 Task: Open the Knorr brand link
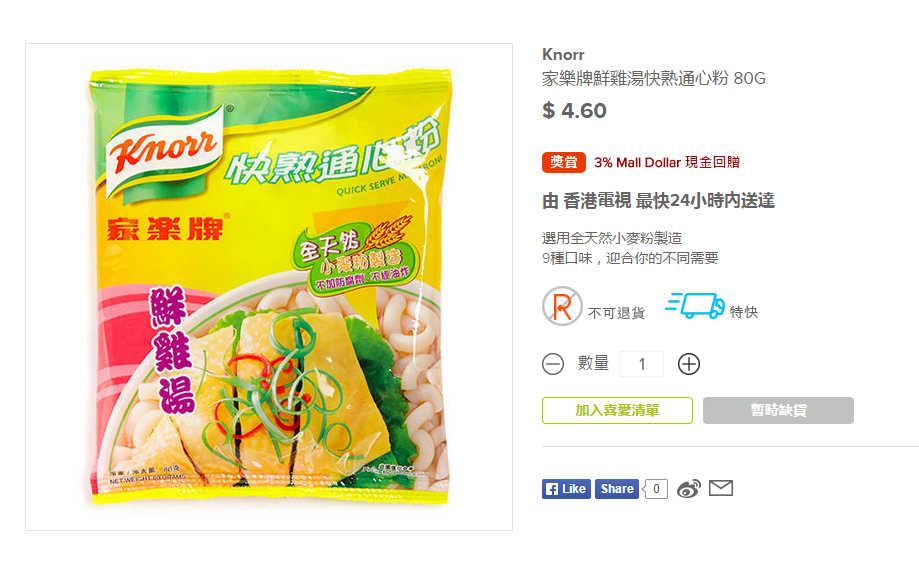click(563, 55)
